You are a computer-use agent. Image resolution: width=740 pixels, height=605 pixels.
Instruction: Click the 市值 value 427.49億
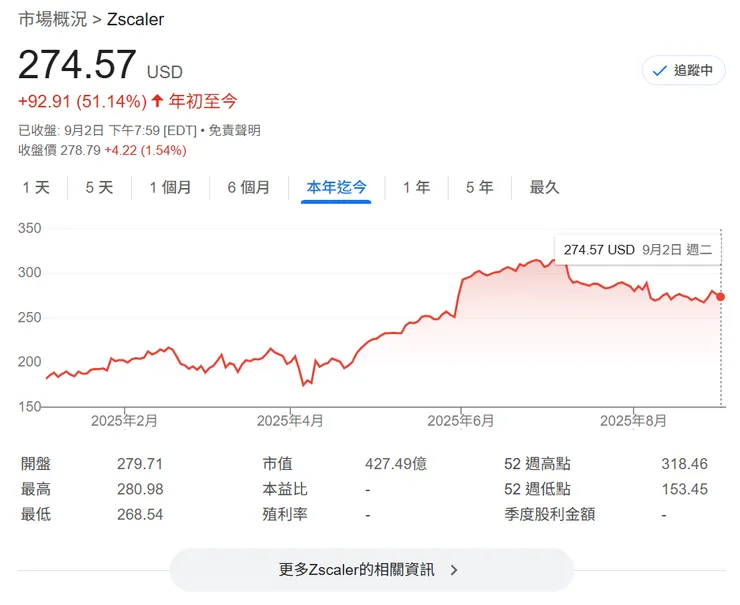pos(395,464)
